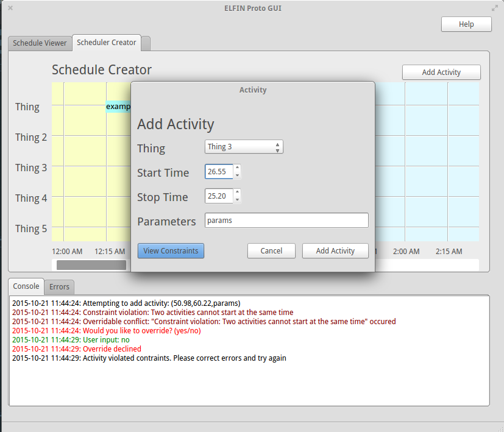The height and width of the screenshot is (432, 504).
Task: Cancel the Add Activity dialog
Action: (271, 250)
